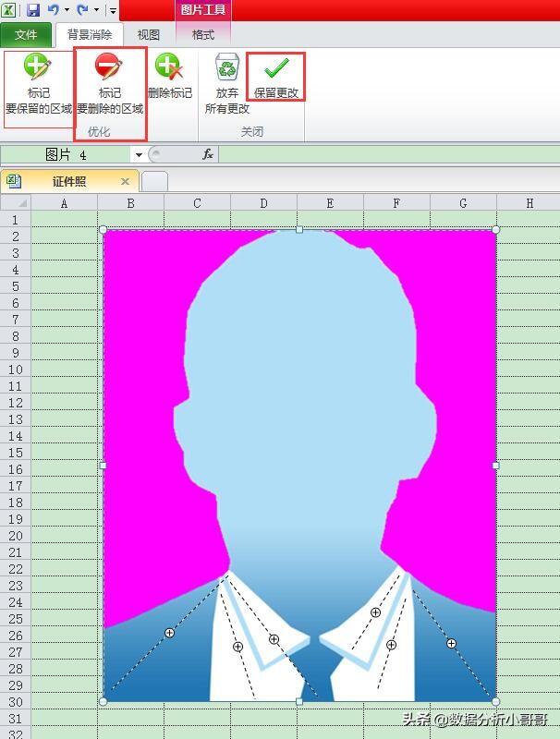Image resolution: width=560 pixels, height=739 pixels.
Task: Select column B header
Action: coord(130,203)
